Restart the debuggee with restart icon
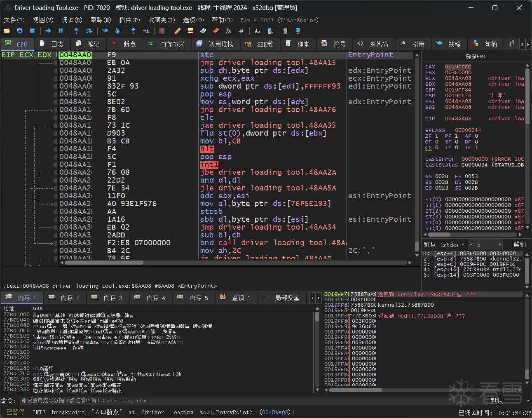Viewport: 532px width, 418px height. click(x=19, y=31)
